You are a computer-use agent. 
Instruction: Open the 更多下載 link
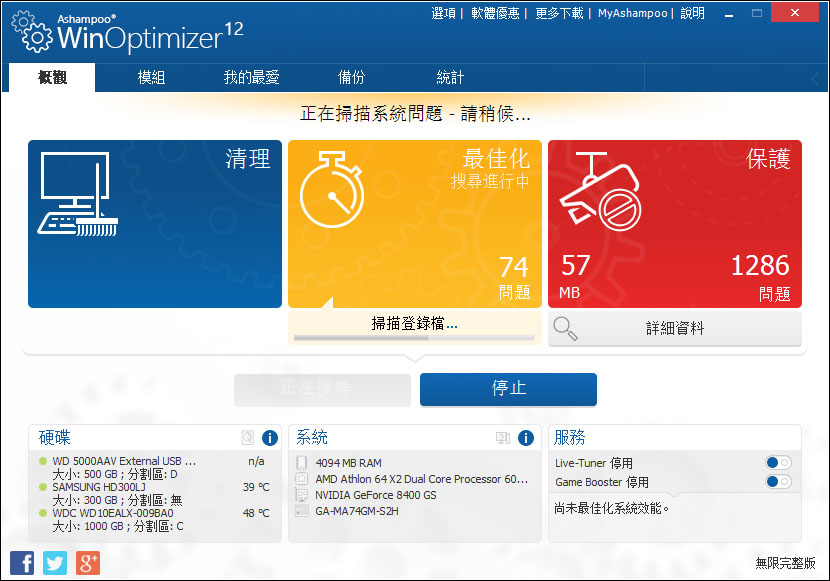pyautogui.click(x=559, y=13)
